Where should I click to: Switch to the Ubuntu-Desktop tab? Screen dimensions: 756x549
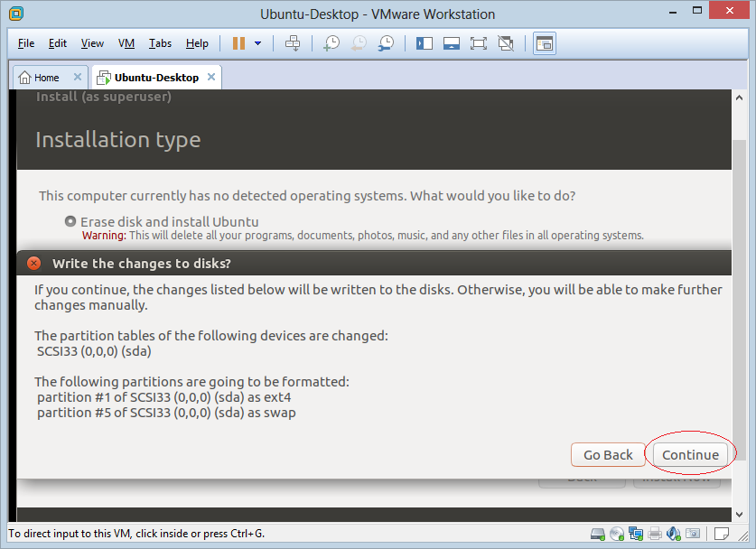(156, 78)
